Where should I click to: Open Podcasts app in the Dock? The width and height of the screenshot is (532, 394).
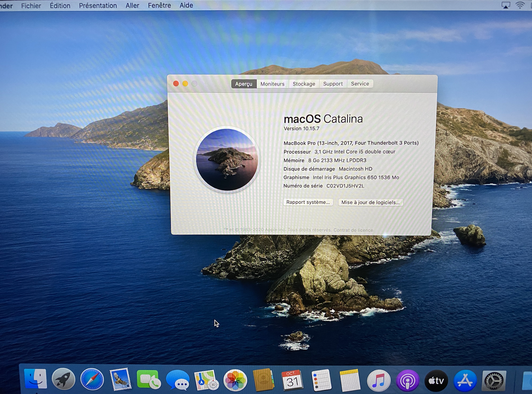tap(407, 381)
